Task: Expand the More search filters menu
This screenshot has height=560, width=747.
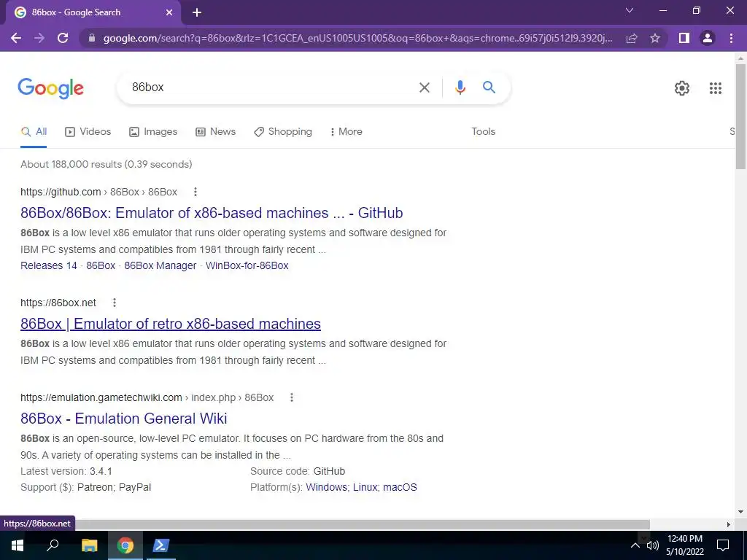Action: [x=347, y=132]
